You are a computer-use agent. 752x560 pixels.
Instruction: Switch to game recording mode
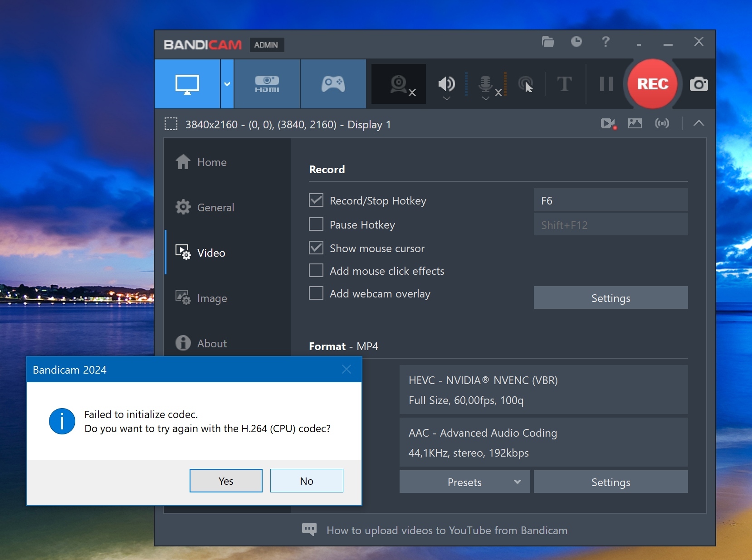[x=333, y=84]
